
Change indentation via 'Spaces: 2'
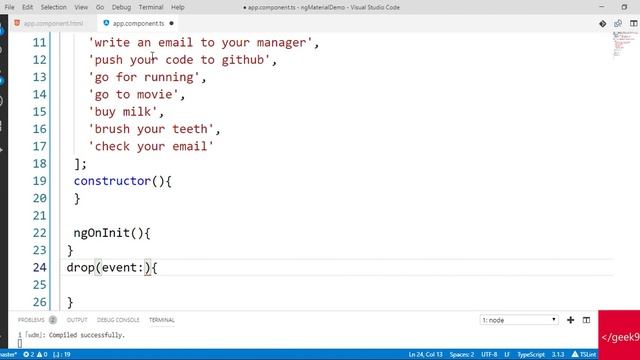tap(462, 354)
